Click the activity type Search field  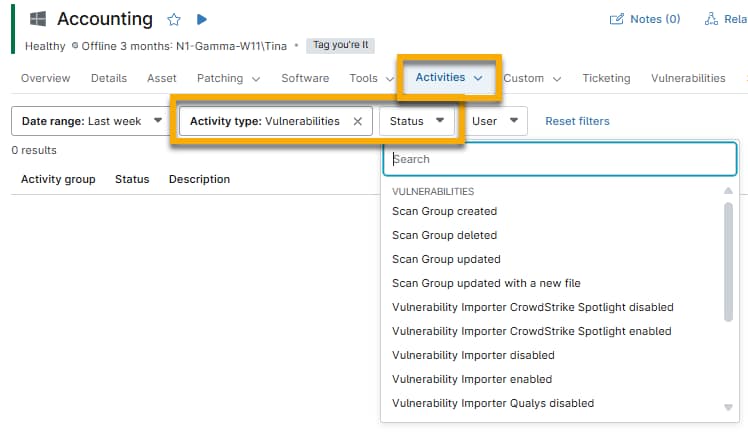(559, 159)
